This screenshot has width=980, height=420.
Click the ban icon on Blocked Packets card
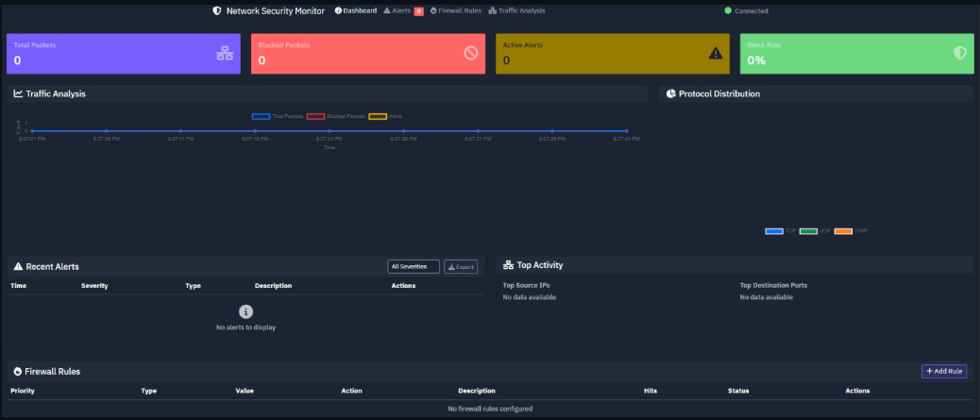pos(470,54)
